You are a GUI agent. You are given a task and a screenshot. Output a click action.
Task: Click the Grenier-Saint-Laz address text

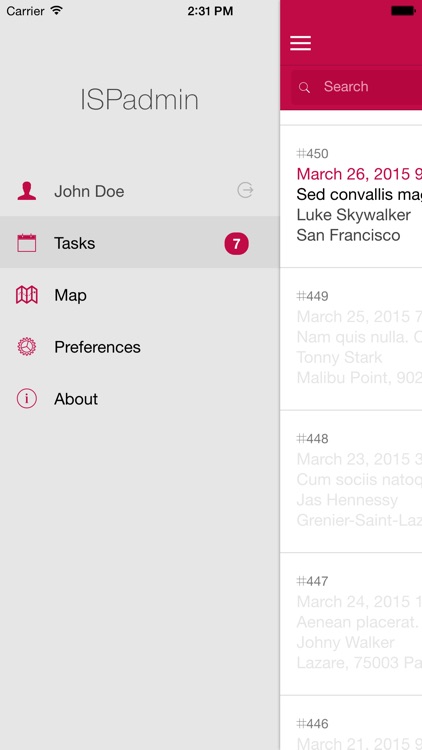point(359,520)
